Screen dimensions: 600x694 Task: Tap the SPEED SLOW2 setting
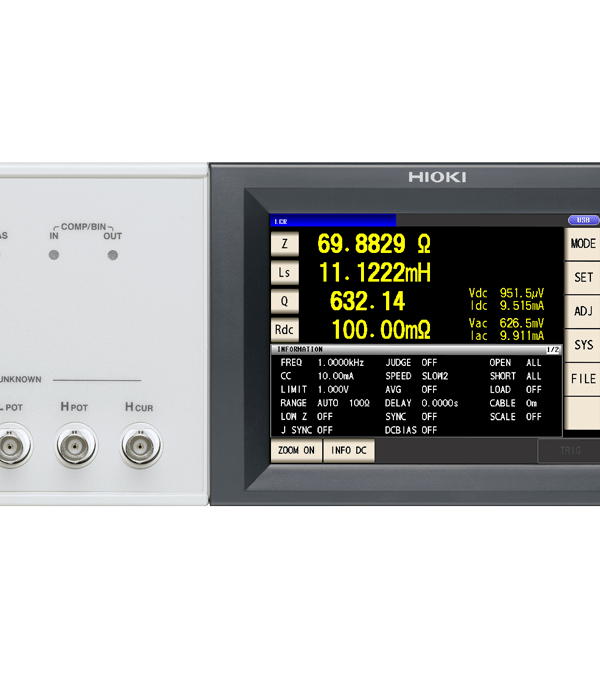pos(416,376)
